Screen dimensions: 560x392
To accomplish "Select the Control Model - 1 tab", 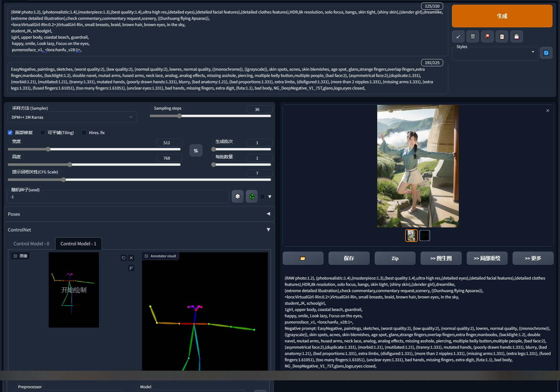I will pos(78,244).
